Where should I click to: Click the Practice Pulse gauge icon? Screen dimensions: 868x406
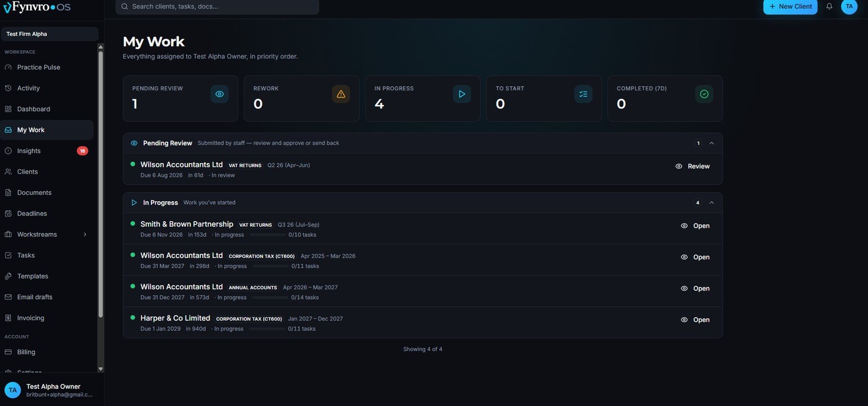(x=8, y=67)
